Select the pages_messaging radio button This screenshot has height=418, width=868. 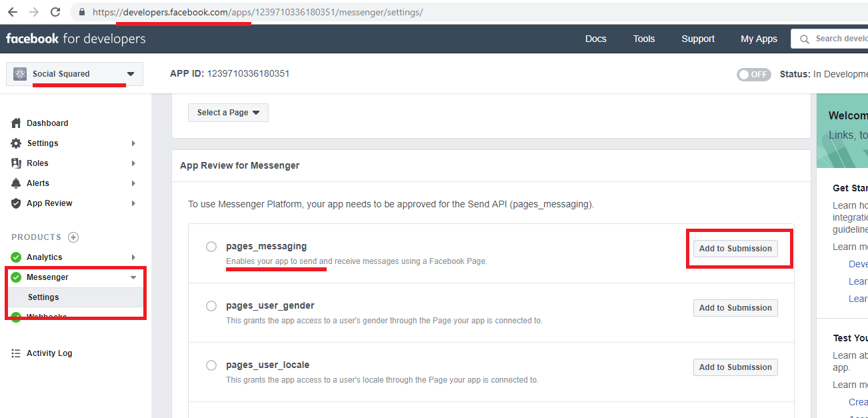point(211,247)
